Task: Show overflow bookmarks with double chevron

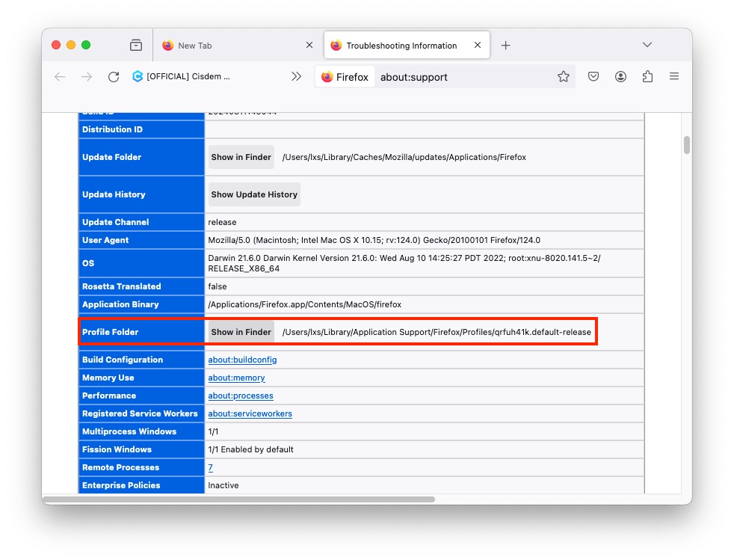Action: [x=297, y=76]
